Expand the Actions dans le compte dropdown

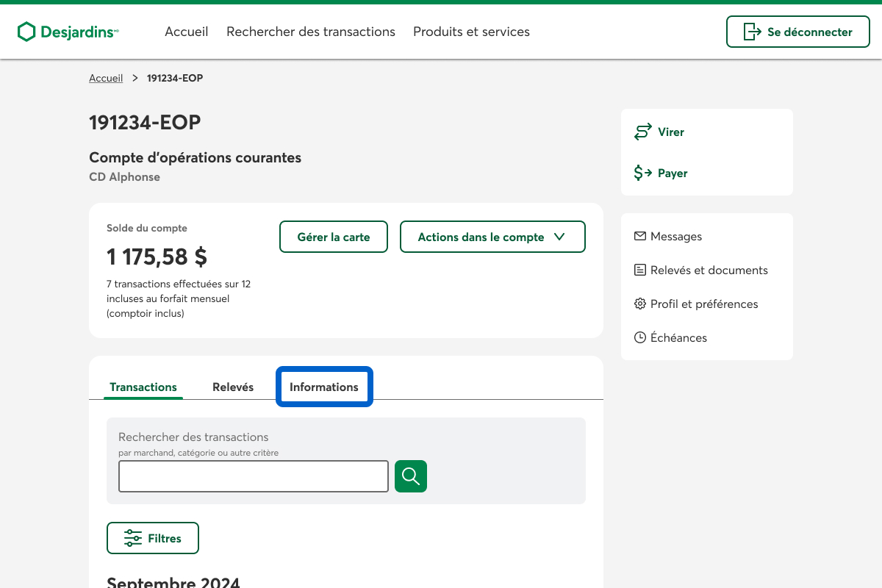coord(492,237)
